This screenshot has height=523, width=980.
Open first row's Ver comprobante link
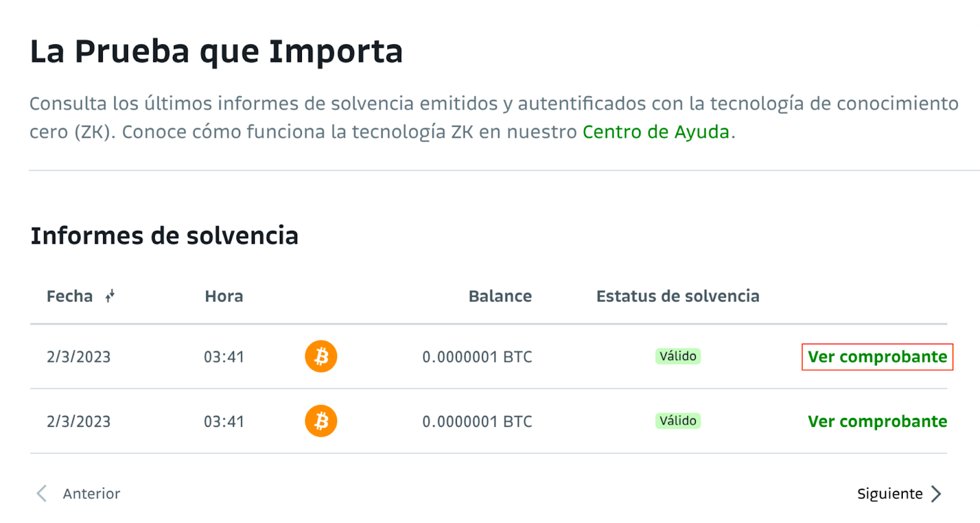click(x=877, y=357)
